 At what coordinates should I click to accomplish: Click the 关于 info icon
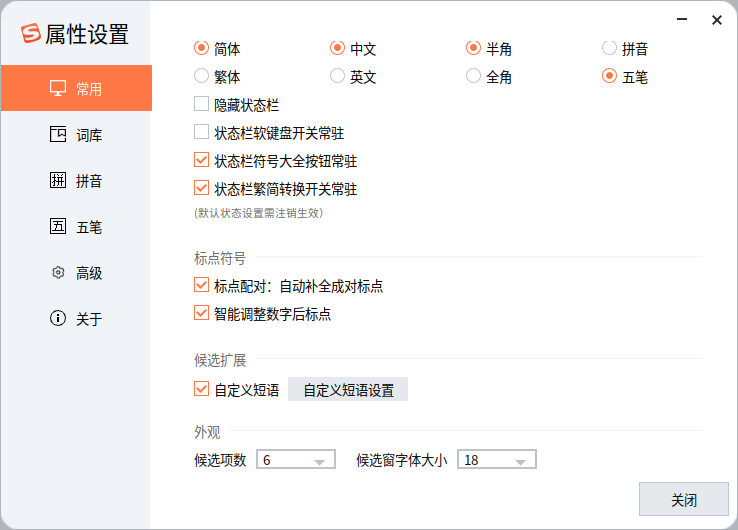(x=58, y=318)
